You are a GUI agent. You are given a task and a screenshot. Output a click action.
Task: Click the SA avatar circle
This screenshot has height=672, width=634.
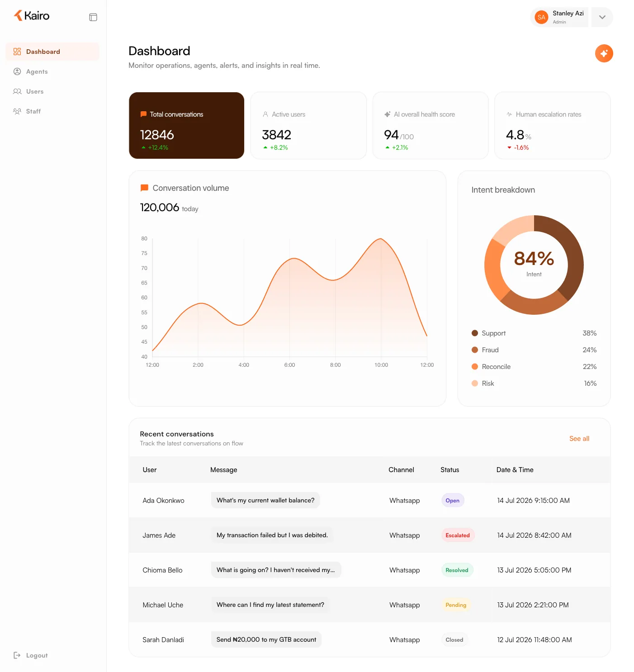click(x=541, y=17)
